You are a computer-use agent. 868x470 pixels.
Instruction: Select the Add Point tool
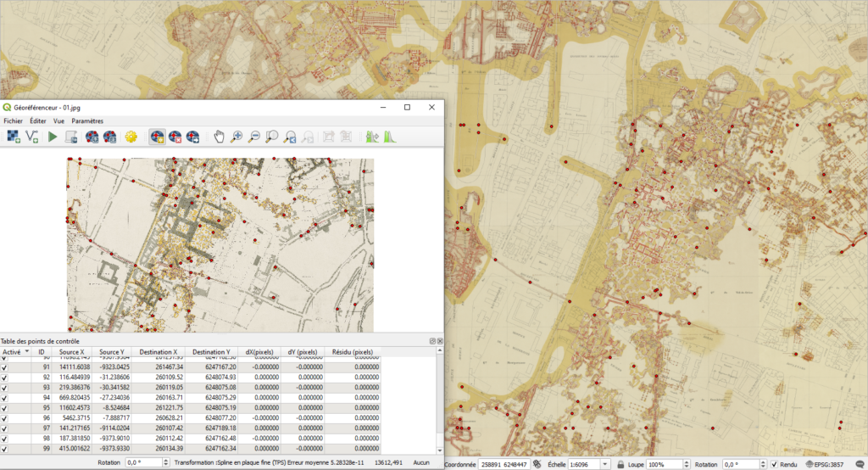pyautogui.click(x=157, y=136)
